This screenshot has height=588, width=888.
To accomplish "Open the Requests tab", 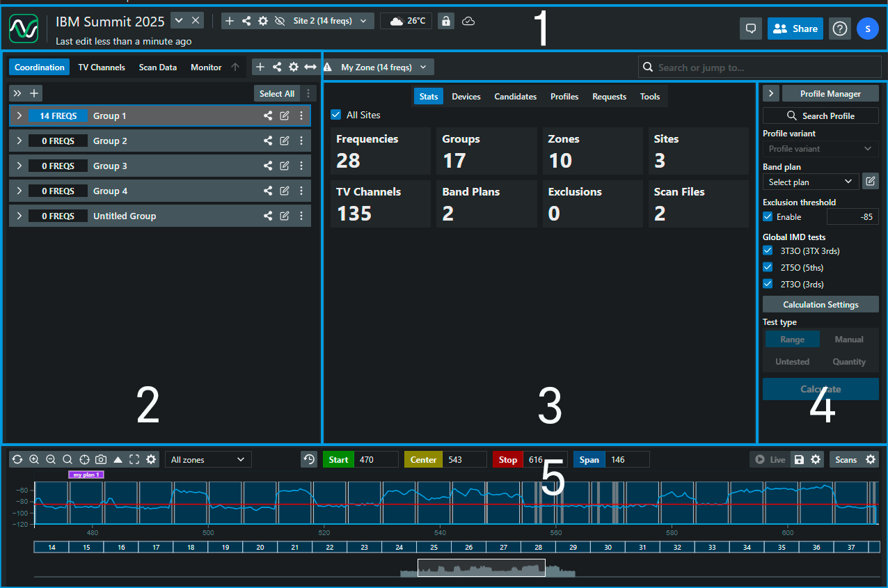I will tap(610, 97).
